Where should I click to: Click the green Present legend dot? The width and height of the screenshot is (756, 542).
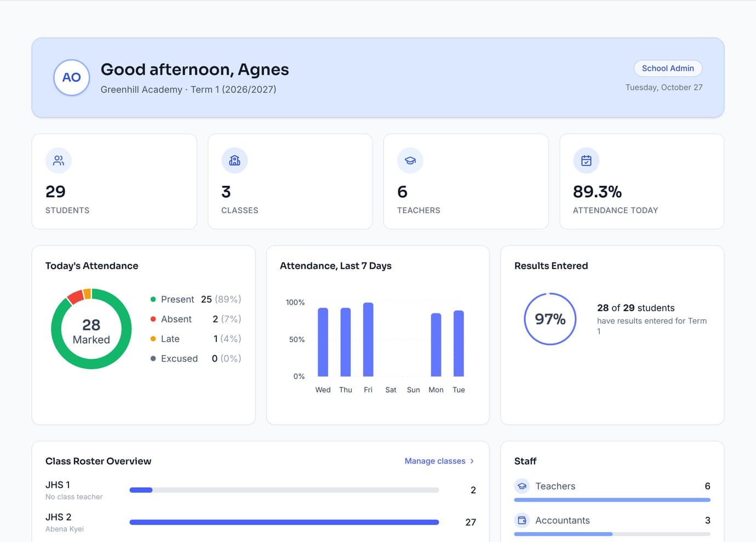pos(153,299)
